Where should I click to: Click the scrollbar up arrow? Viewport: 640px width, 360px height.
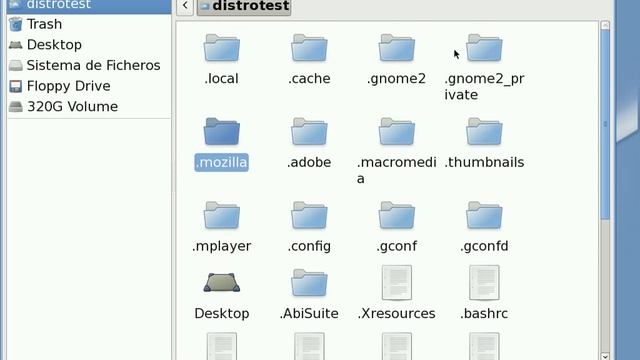pyautogui.click(x=605, y=25)
